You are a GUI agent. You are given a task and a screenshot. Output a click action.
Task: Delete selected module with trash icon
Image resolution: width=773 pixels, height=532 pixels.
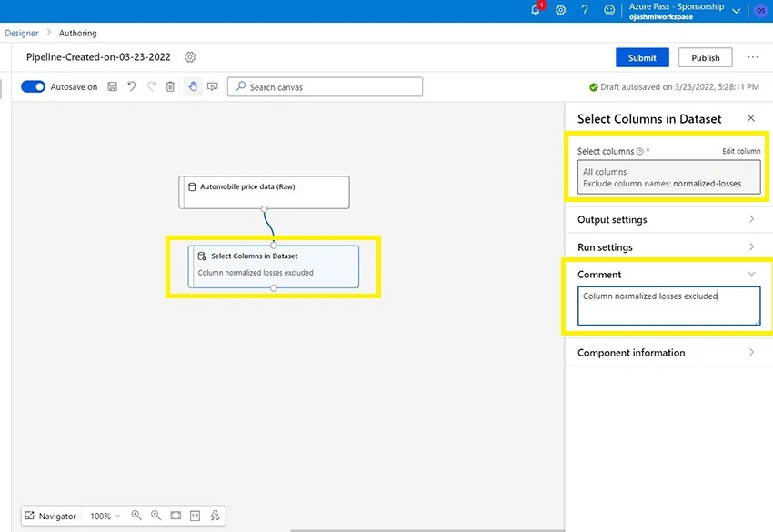(170, 86)
